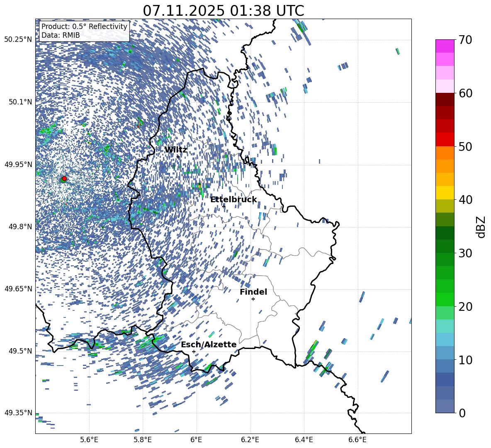The height and width of the screenshot is (448, 491).
Task: Click the dBZ colorbar axis label
Action: point(481,226)
